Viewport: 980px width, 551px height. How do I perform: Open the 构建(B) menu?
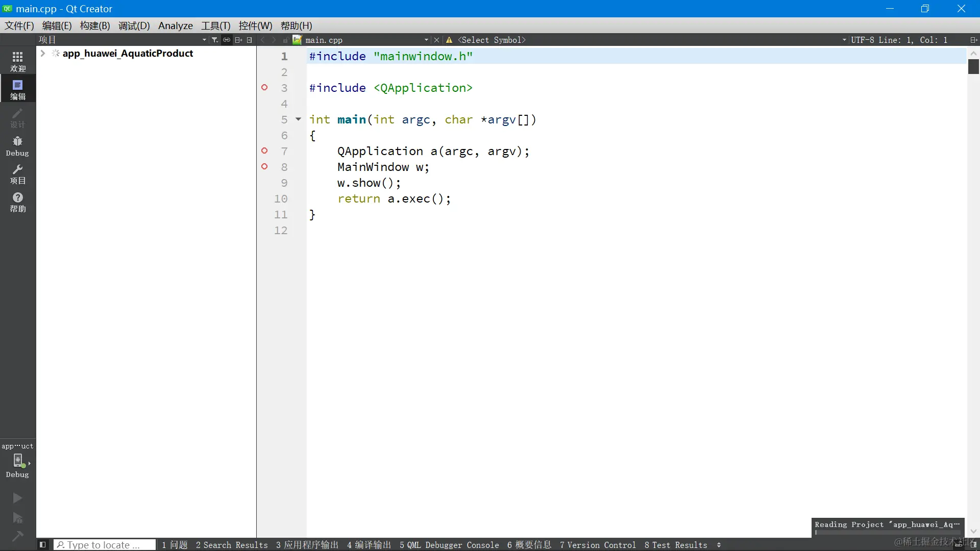tap(95, 26)
